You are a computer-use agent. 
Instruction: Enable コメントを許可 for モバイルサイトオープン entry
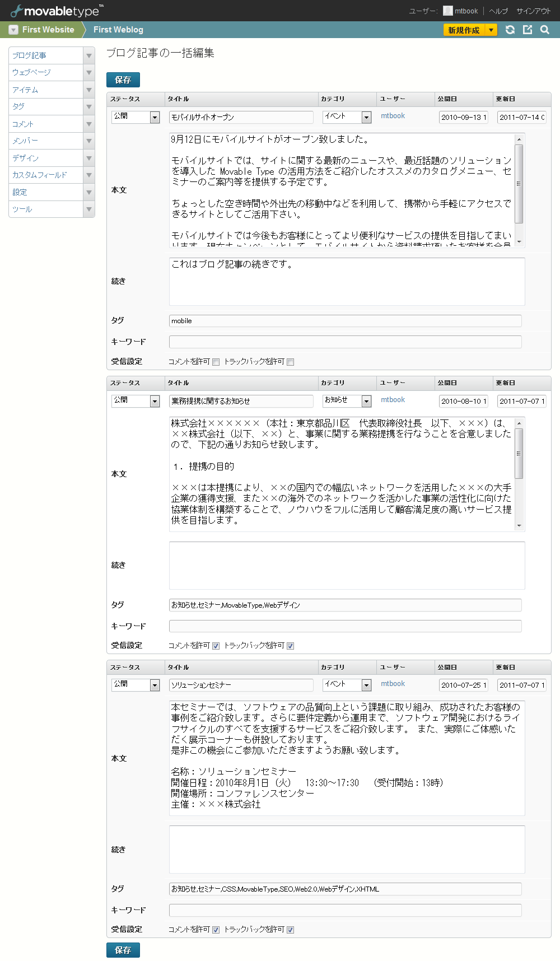point(216,362)
